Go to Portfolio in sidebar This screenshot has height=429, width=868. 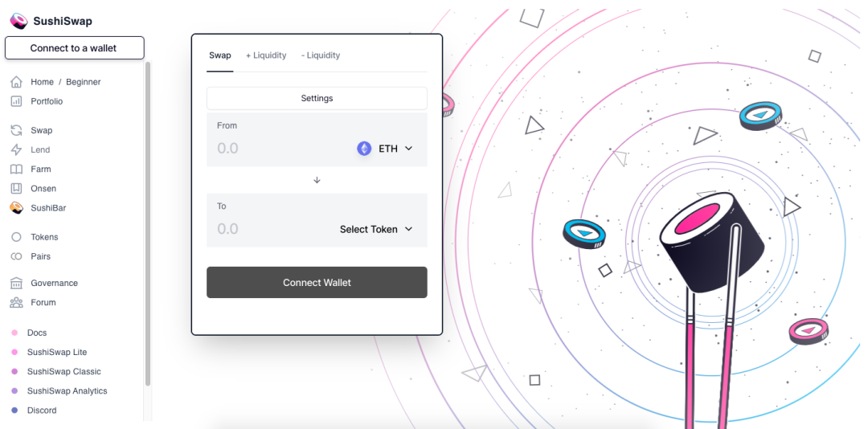pos(47,101)
